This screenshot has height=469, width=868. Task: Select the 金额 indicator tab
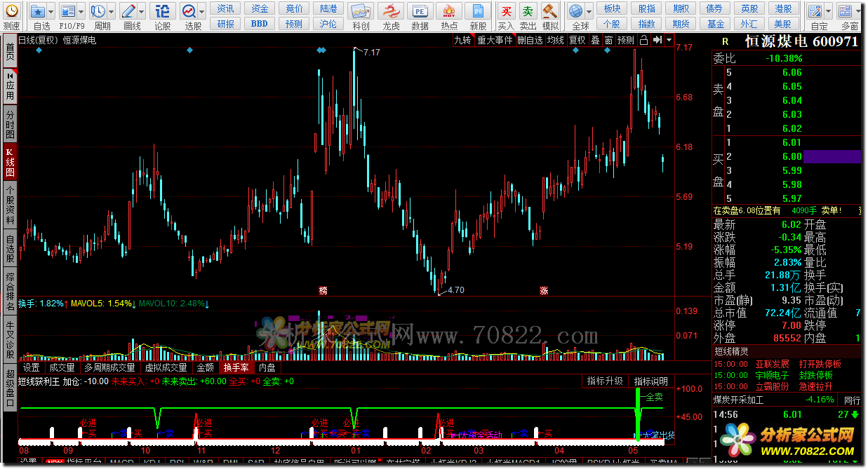pyautogui.click(x=206, y=367)
